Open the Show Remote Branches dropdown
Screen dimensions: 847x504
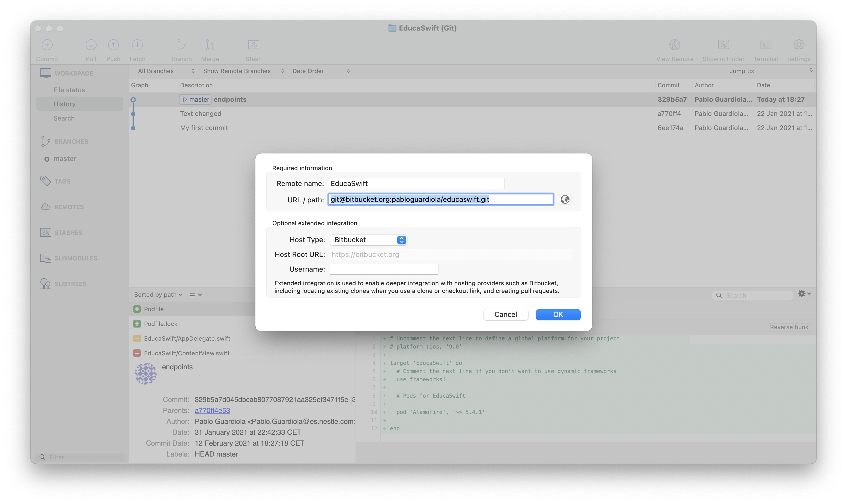pos(243,71)
